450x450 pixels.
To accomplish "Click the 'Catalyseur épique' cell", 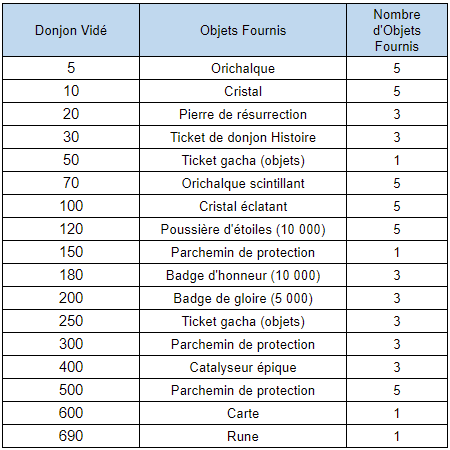I will pyautogui.click(x=243, y=367).
